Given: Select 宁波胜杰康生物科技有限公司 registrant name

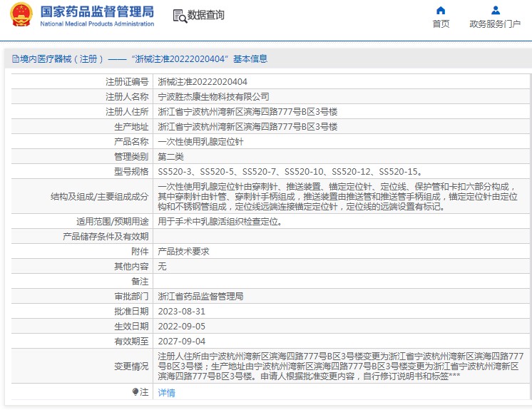Looking at the screenshot, I should coord(213,97).
